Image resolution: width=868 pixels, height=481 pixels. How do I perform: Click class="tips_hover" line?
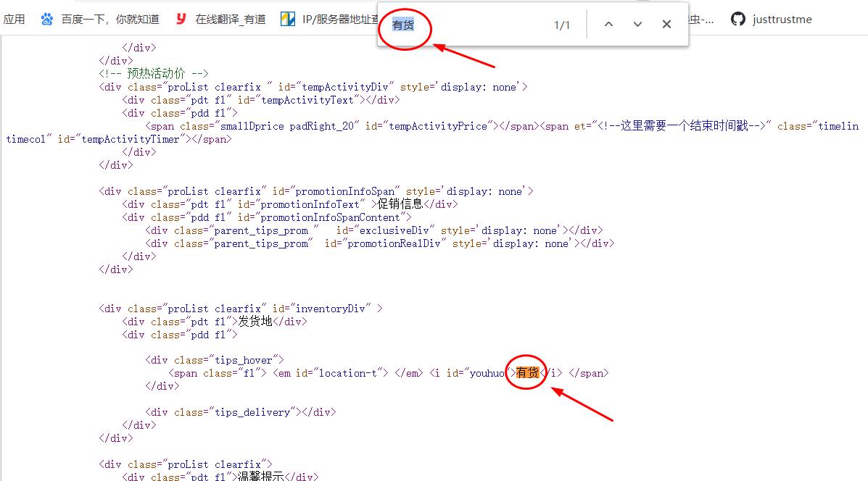click(215, 360)
